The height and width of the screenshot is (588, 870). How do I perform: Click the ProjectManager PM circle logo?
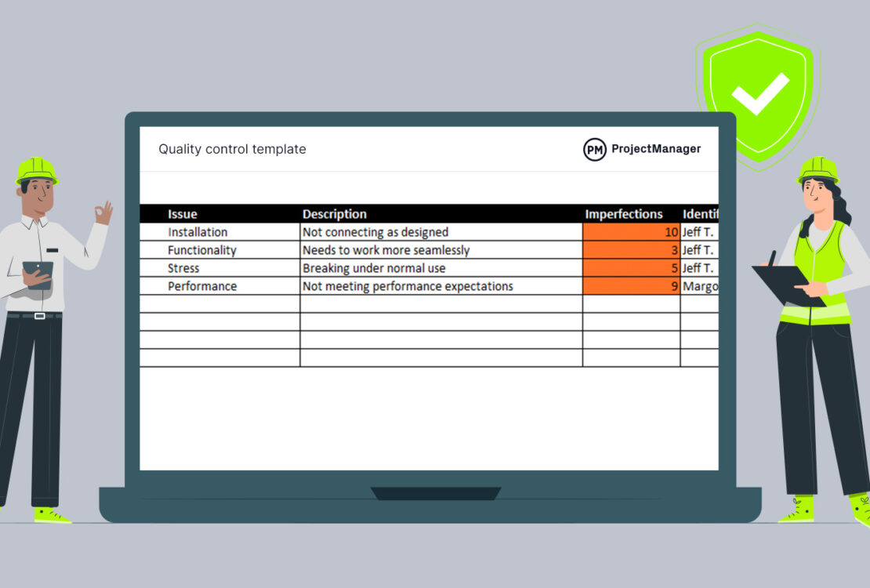click(595, 149)
